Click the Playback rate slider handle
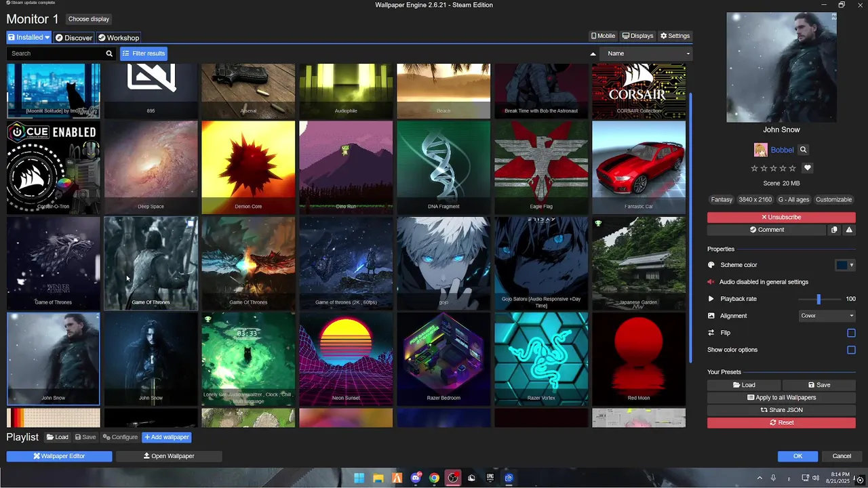Screen dimensions: 868x488 pyautogui.click(x=818, y=299)
